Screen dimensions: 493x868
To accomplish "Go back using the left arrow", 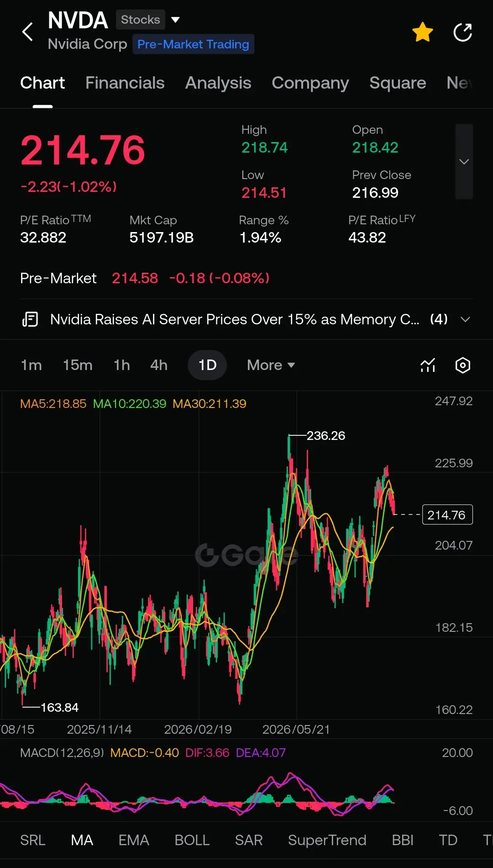I will pos(28,32).
